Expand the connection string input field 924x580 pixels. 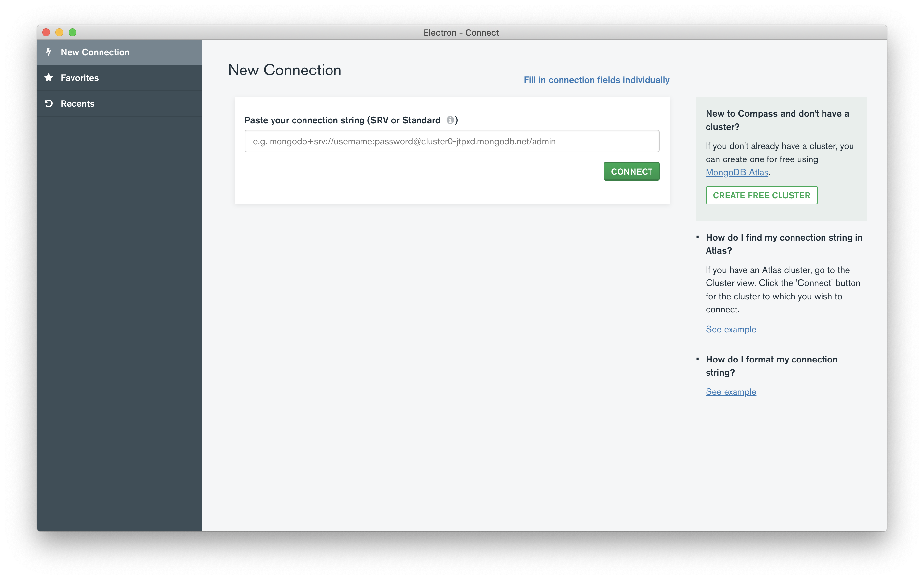452,141
